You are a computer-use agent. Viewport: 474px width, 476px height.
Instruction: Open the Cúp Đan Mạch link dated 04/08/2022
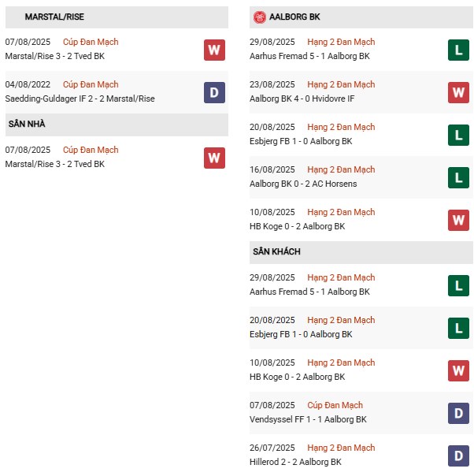[x=91, y=84]
